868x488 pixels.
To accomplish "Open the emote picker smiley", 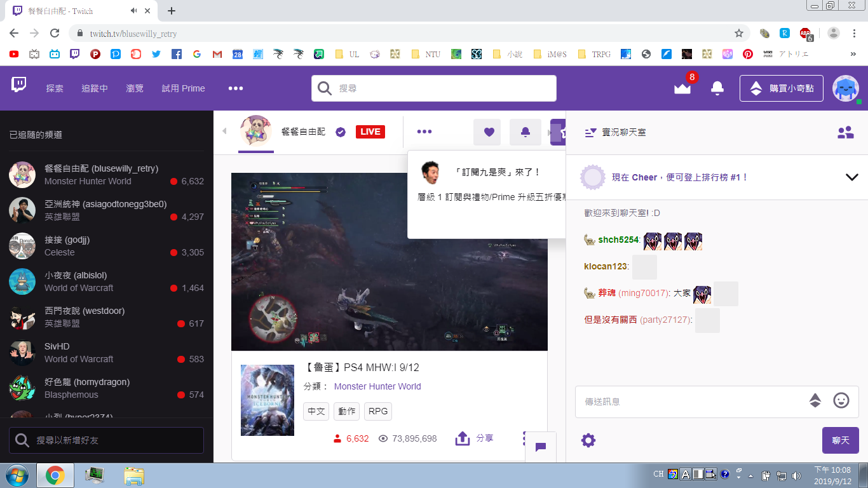I will pos(841,400).
